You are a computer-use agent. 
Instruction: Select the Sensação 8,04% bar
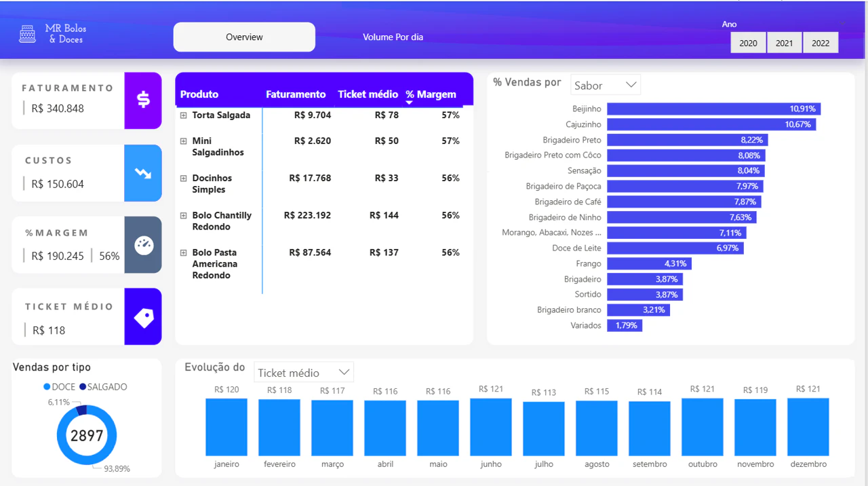pos(686,170)
